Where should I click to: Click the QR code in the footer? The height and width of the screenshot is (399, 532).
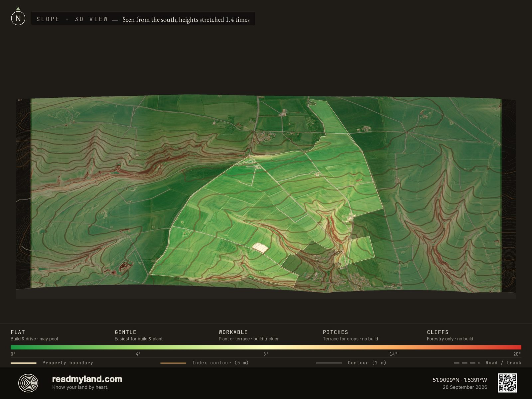tap(507, 383)
